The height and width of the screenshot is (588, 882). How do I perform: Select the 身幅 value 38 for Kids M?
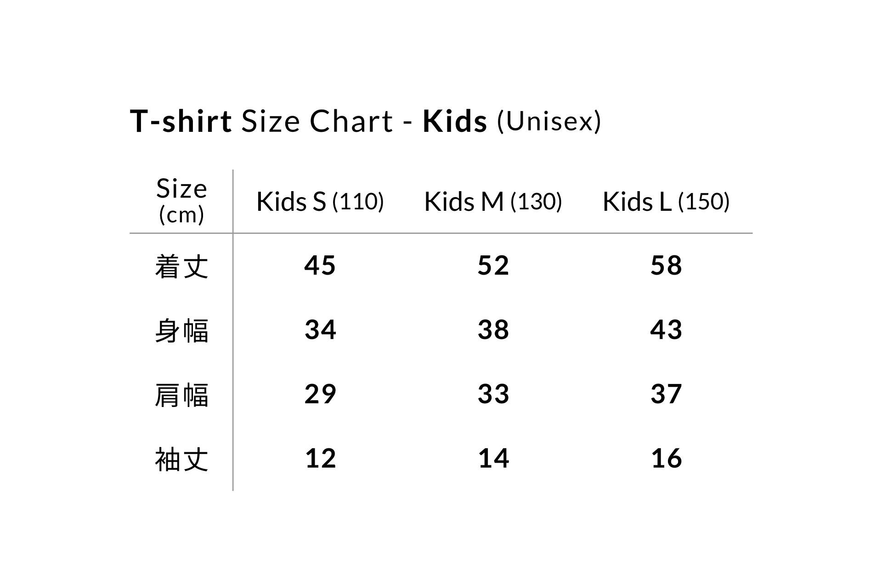click(493, 330)
